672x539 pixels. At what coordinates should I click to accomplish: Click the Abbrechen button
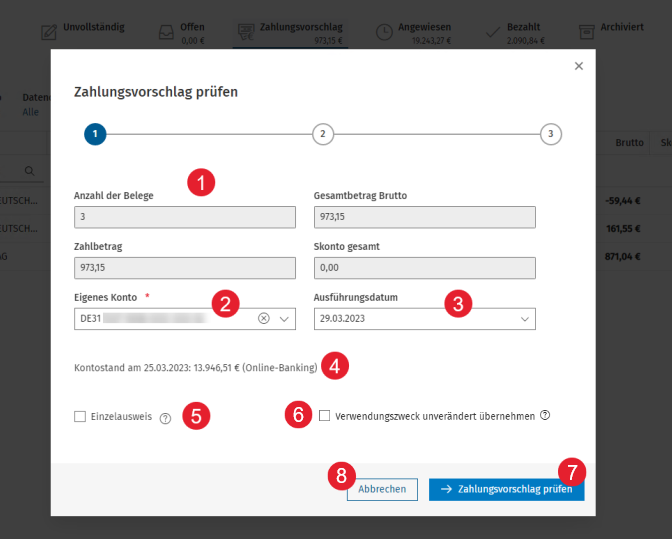click(382, 489)
